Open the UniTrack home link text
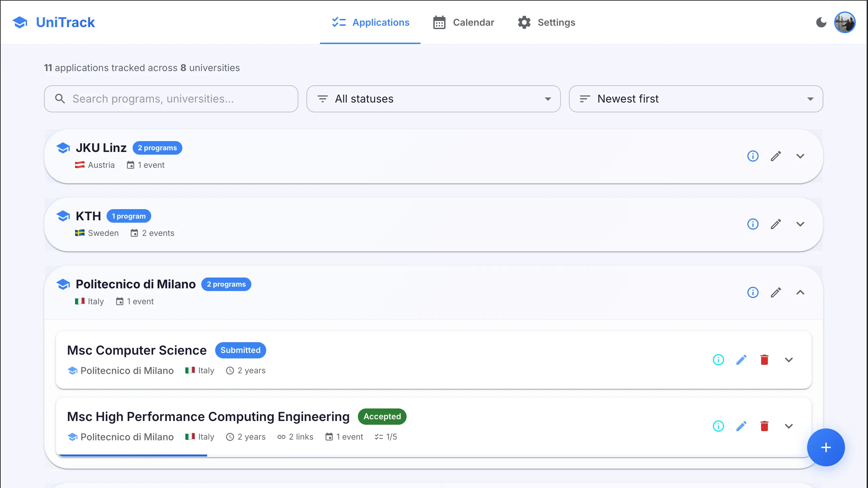This screenshot has width=868, height=488. pos(65,22)
